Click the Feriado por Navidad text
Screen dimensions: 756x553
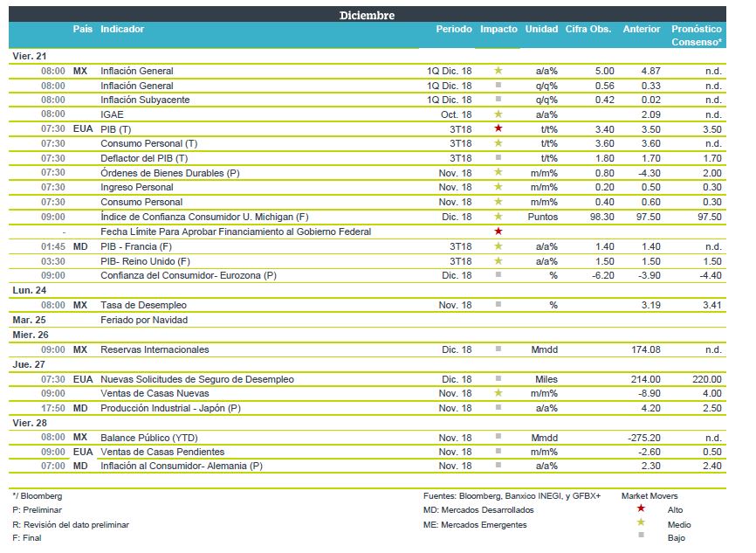point(144,320)
